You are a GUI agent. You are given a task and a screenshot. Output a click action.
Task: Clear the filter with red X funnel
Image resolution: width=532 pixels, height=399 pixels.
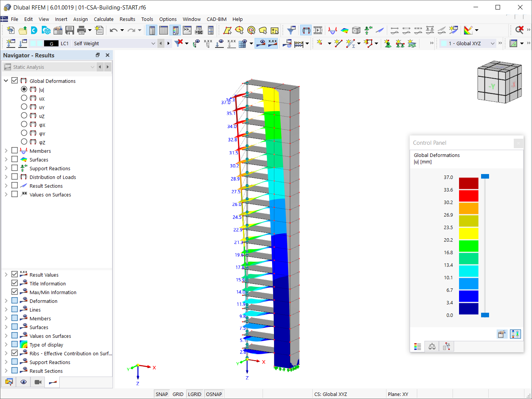pos(179,43)
